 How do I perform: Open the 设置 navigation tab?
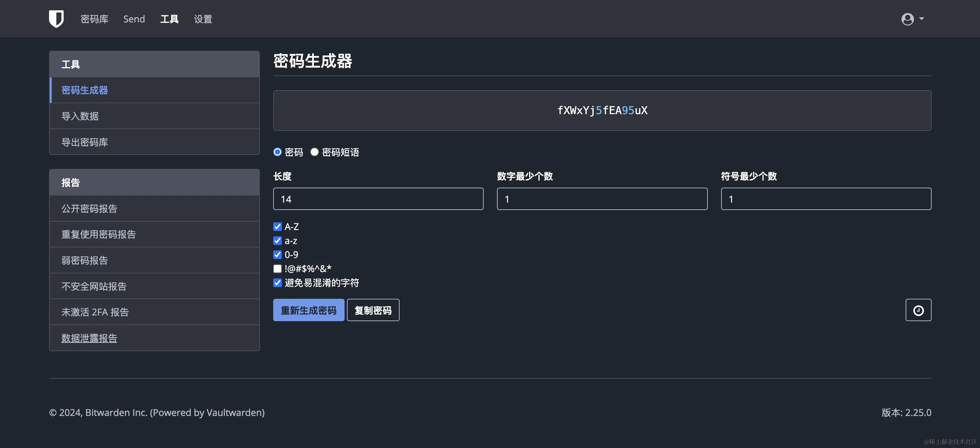coord(203,19)
